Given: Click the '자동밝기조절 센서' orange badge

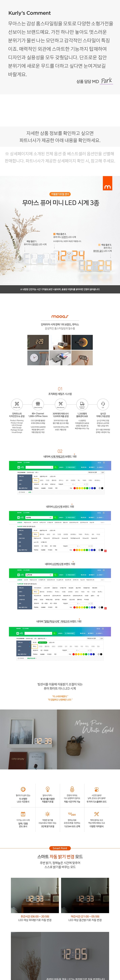Looking at the screenshot, I should point(60,194).
